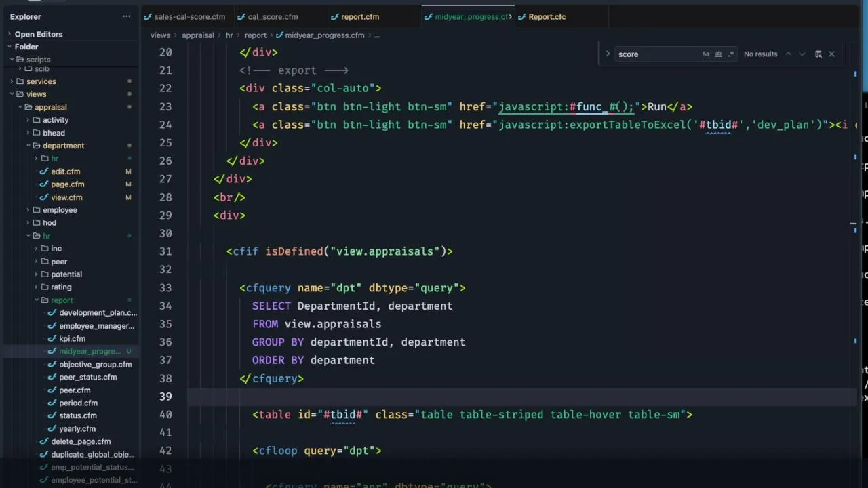868x488 pixels.
Task: Click 'views' in the breadcrumb path
Action: coord(160,35)
